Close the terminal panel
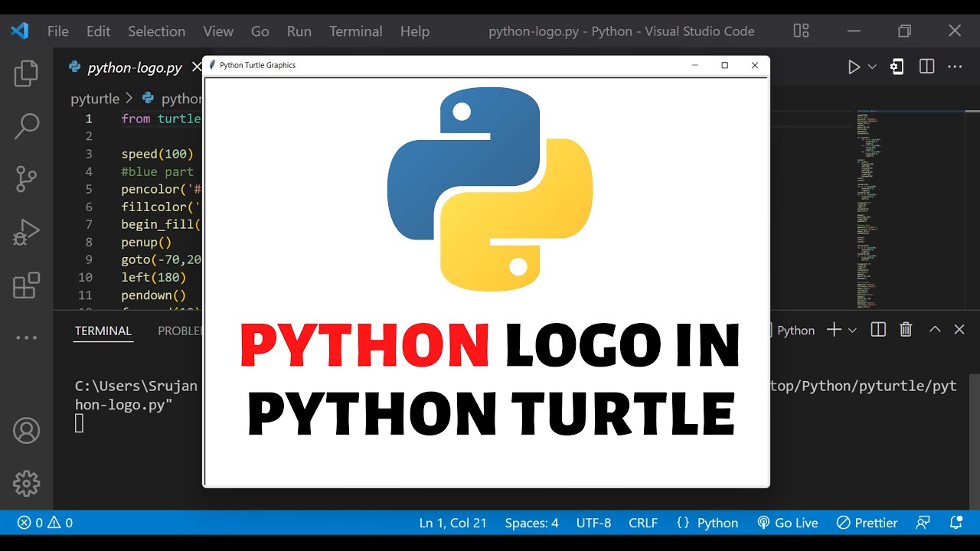The image size is (980, 551). [x=959, y=330]
